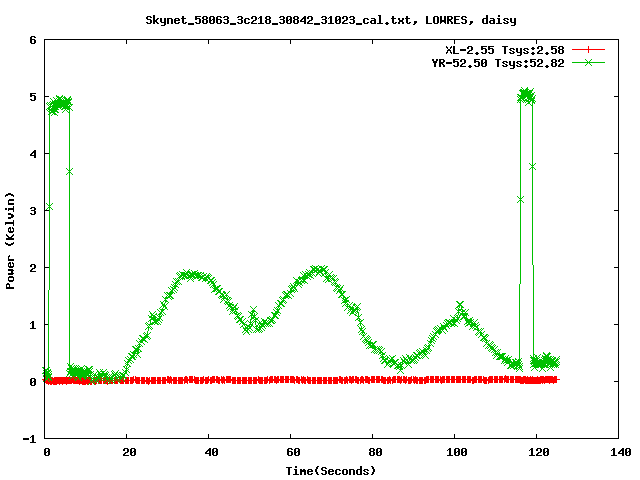Click the green data peak near 67 seconds

319,269
